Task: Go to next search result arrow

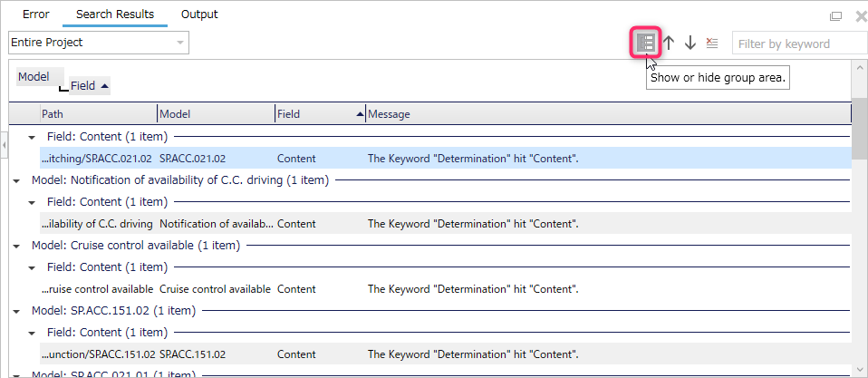Action: coord(690,43)
